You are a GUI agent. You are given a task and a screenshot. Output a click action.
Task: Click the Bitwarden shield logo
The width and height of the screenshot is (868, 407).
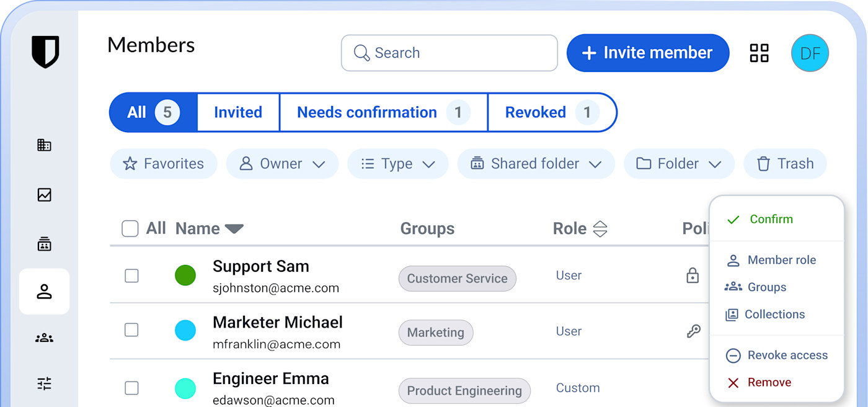pyautogui.click(x=45, y=52)
